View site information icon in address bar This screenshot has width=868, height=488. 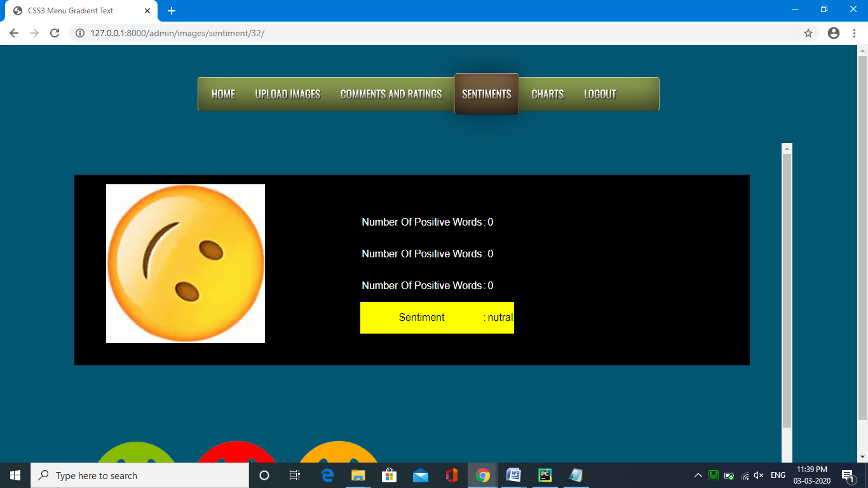click(80, 33)
